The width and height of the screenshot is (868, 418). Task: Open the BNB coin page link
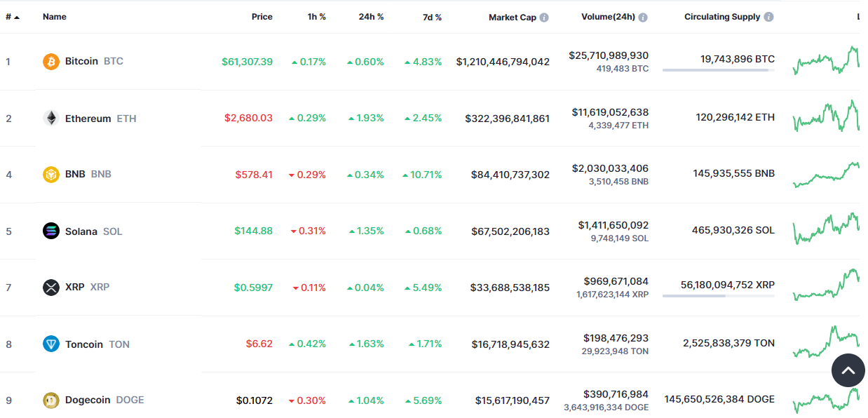(77, 175)
